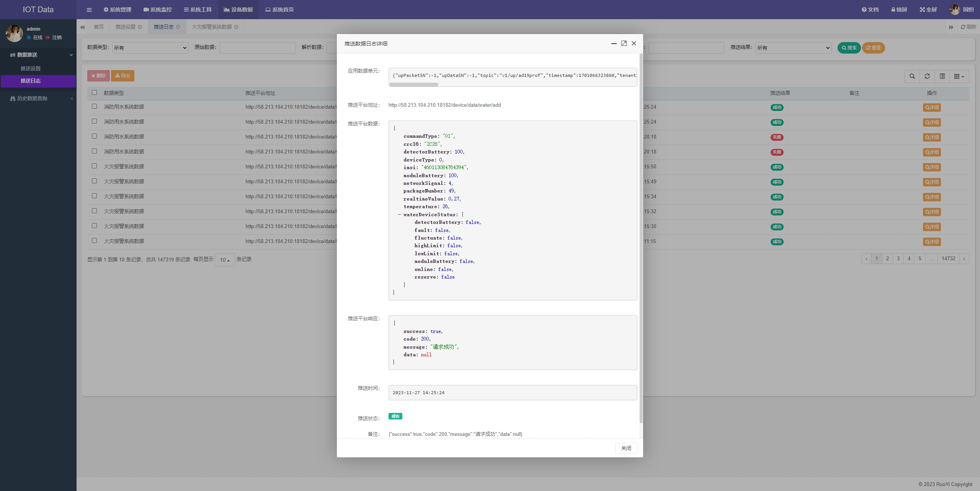The image size is (980, 491).
Task: Click the 应用数据单元 horizontal scrollbar thumb
Action: pos(414,85)
